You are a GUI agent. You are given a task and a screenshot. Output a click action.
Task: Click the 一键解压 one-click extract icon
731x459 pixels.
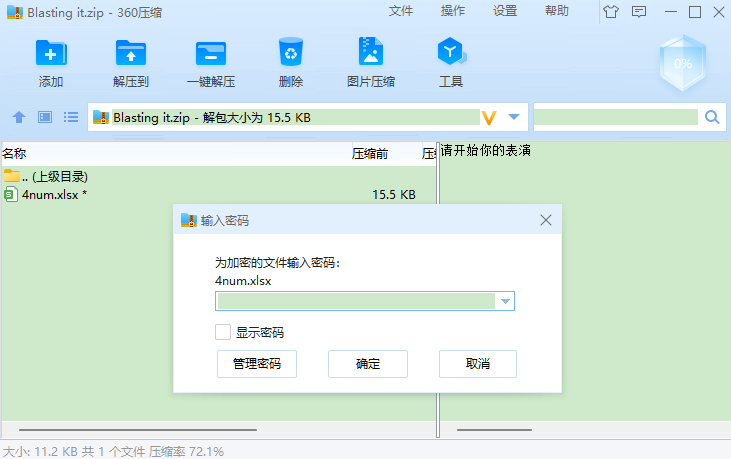211,53
